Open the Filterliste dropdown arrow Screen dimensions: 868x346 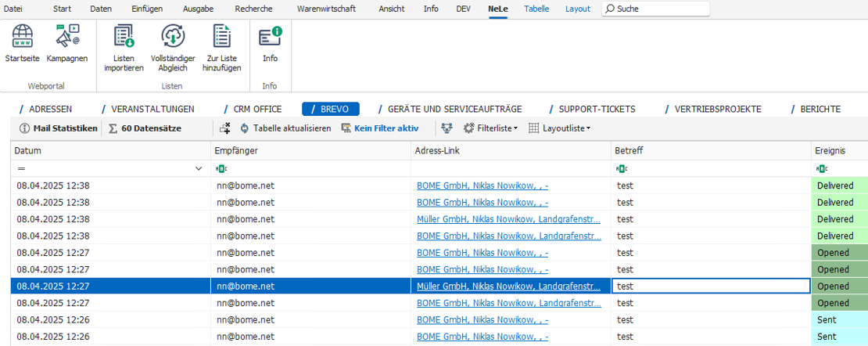click(x=516, y=128)
